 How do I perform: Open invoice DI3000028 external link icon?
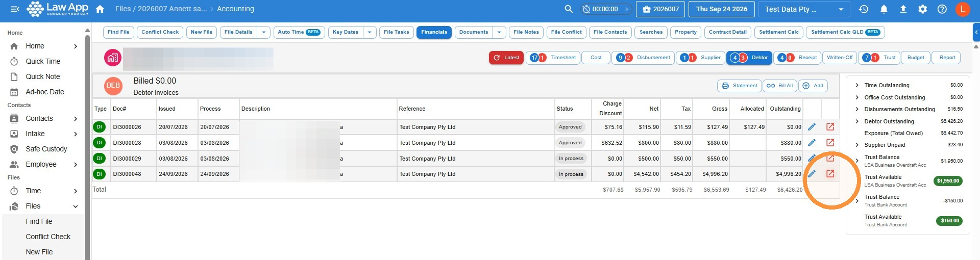(830, 143)
